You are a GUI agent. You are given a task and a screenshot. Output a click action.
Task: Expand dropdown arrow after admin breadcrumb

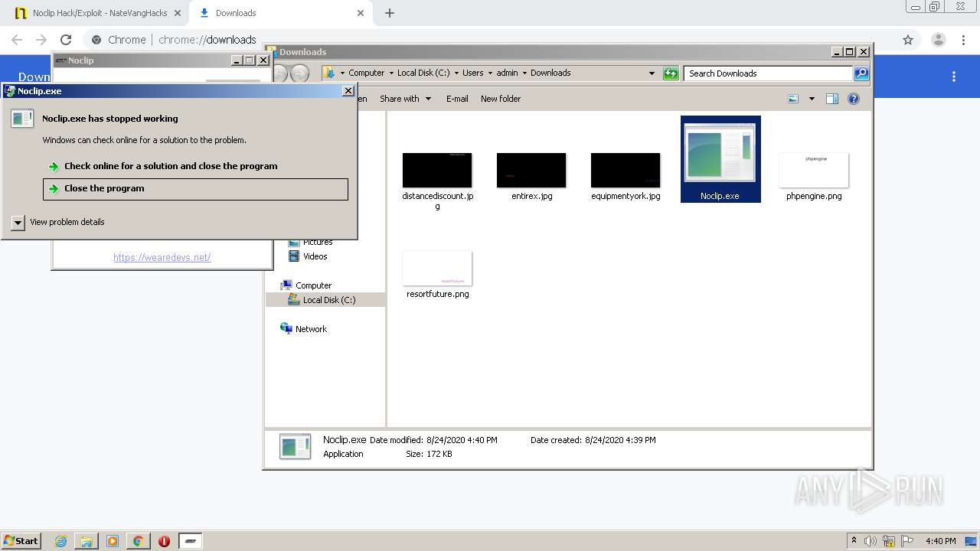(x=525, y=73)
